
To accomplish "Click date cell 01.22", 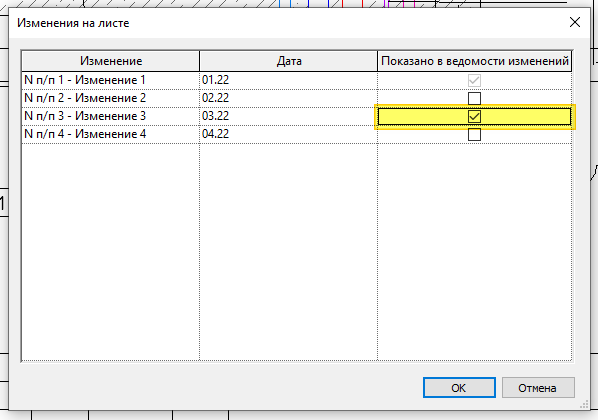I will 289,80.
